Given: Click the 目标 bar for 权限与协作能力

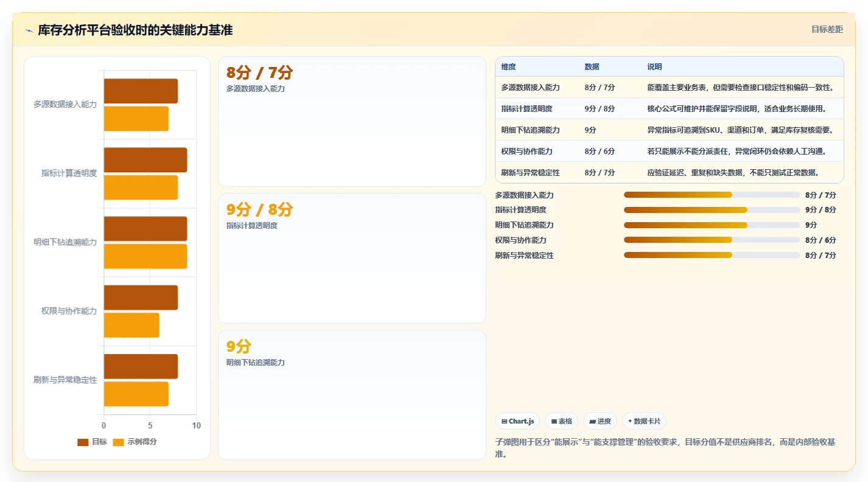Looking at the screenshot, I should [x=141, y=298].
